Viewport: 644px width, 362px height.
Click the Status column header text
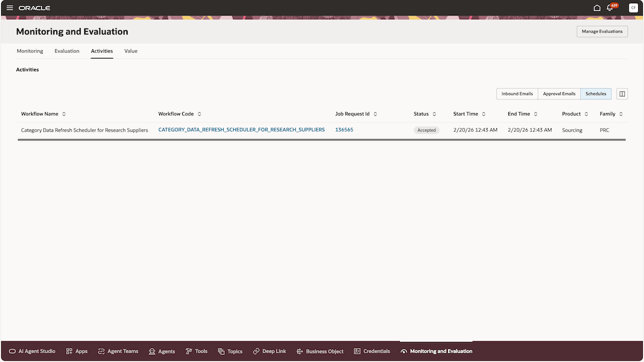421,114
